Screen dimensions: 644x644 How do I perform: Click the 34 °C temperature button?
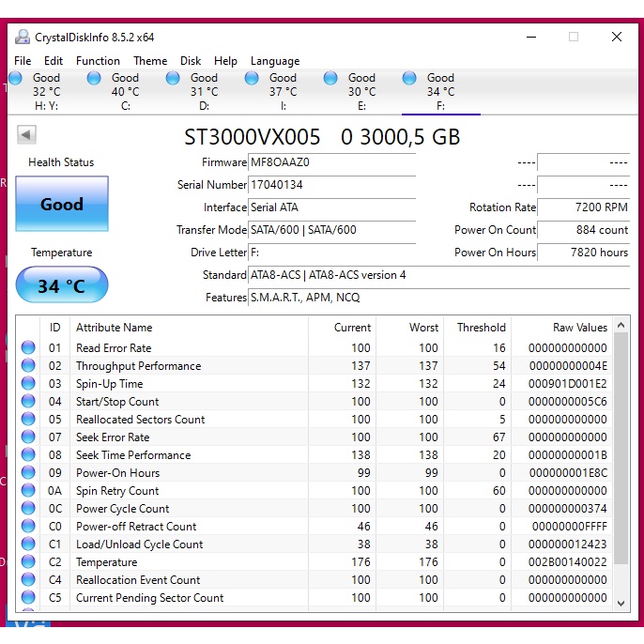click(62, 284)
